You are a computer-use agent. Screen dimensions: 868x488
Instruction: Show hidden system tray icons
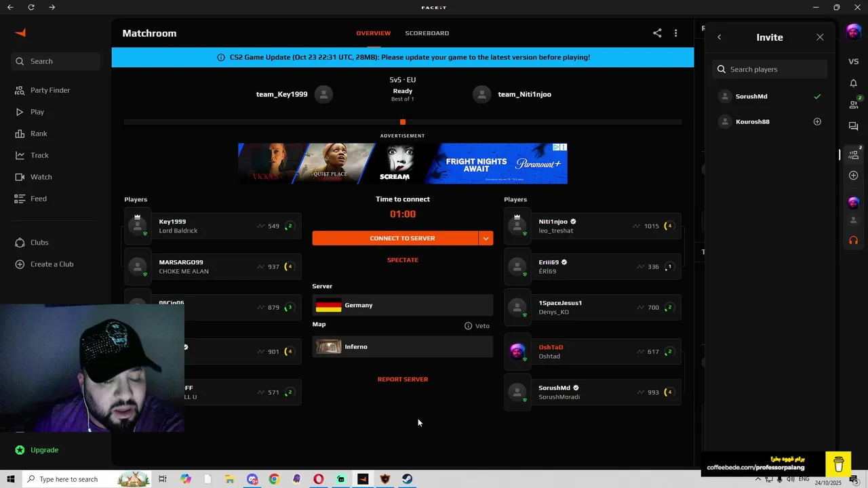[x=757, y=479]
